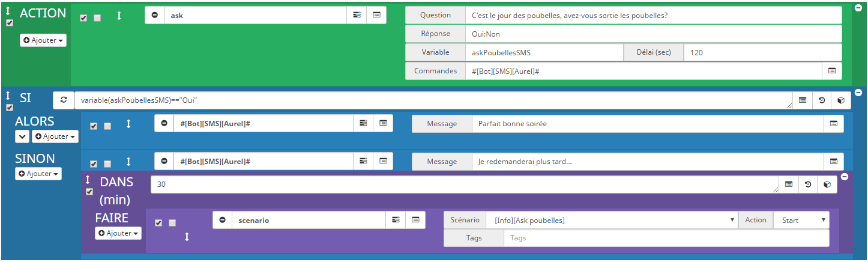Click the Ajouter button under SINON

38,174
